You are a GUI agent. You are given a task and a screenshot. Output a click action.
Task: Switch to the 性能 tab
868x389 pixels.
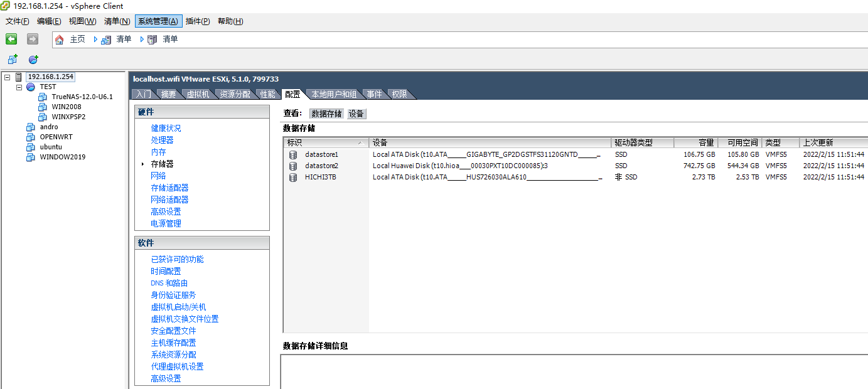coord(268,94)
